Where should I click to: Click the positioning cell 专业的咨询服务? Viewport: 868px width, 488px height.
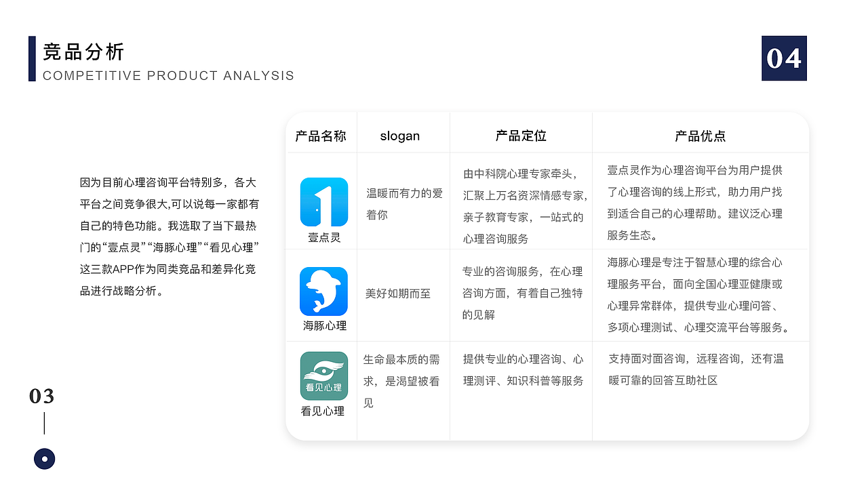tap(523, 293)
